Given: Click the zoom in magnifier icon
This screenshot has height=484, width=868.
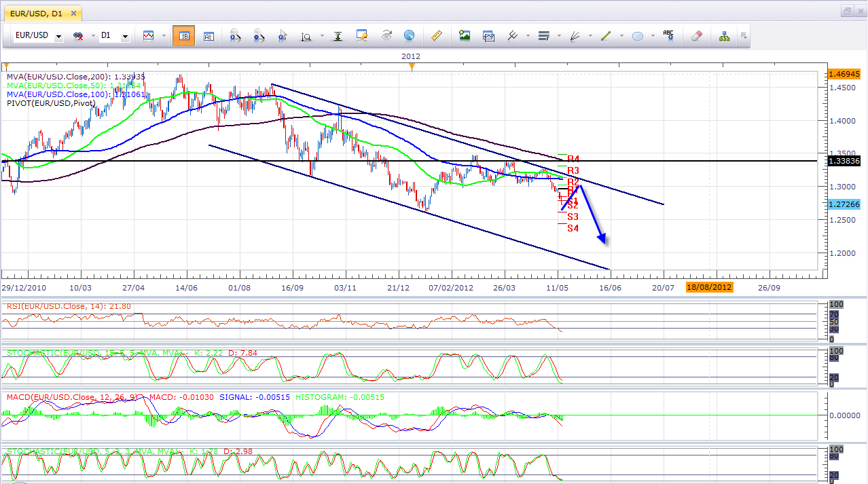Looking at the screenshot, I should coord(234,36).
